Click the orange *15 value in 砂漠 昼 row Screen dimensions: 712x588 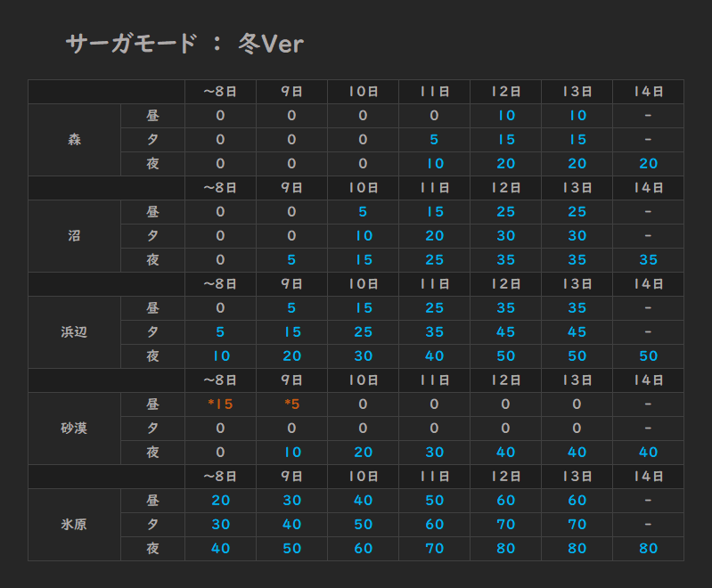220,404
